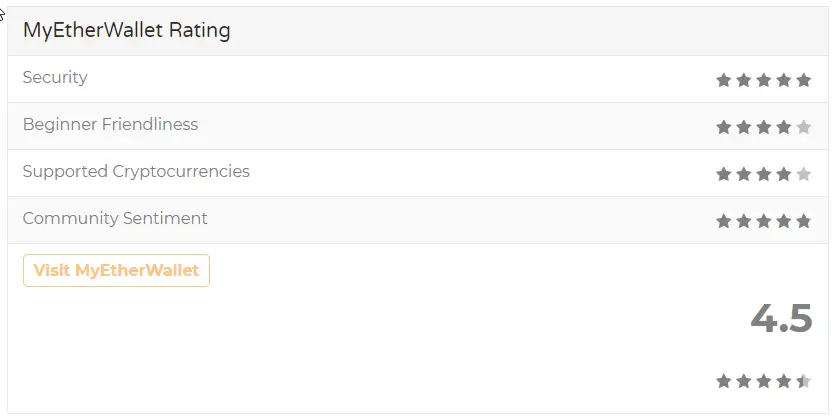Click the fourth star of Beginner Friendliness
Image resolution: width=835 pixels, height=420 pixels.
[x=783, y=127]
